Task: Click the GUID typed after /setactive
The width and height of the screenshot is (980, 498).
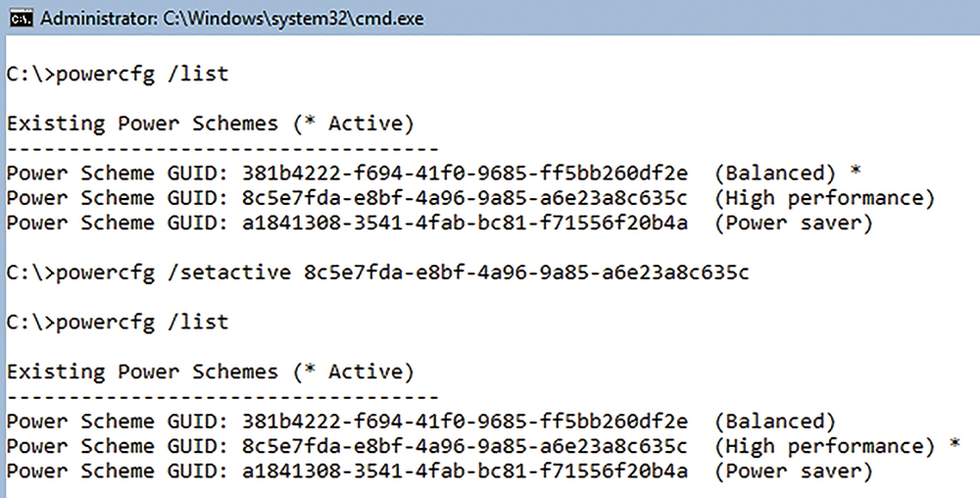Action: pos(526,273)
